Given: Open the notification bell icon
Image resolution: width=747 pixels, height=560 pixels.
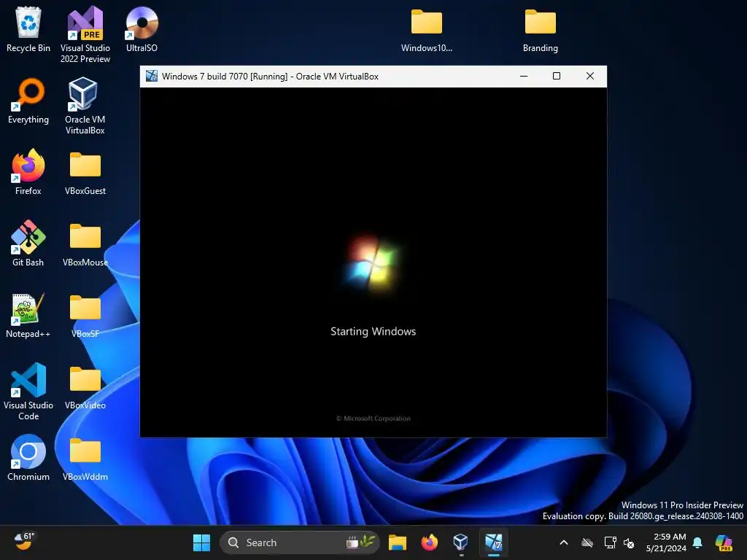Looking at the screenshot, I should pyautogui.click(x=697, y=542).
